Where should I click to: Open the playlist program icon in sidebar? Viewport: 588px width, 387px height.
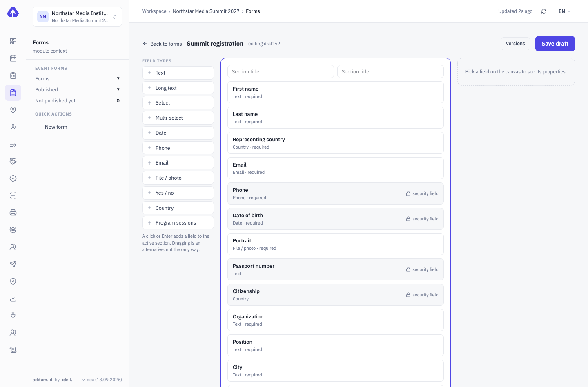coord(13,144)
